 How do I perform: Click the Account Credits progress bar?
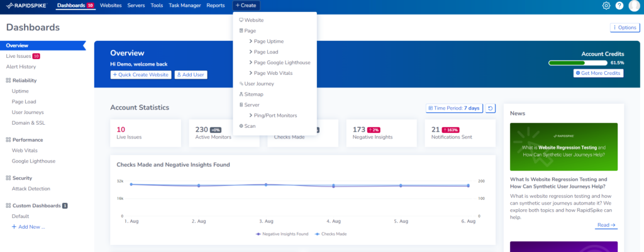[578, 63]
